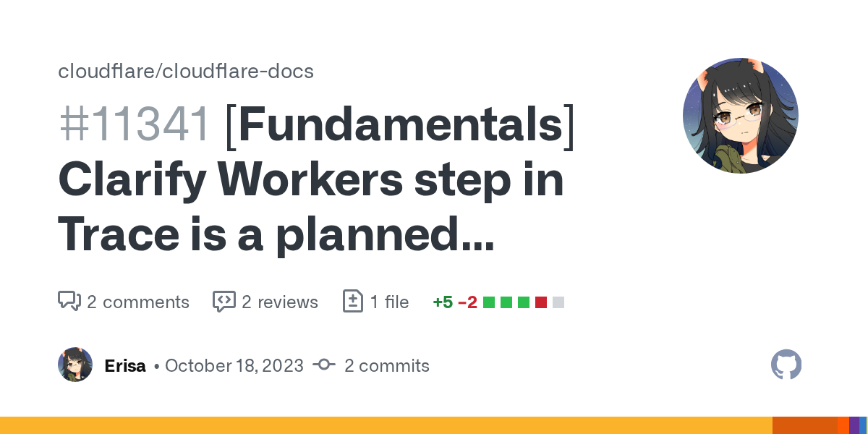Click the comments speech bubble icon
This screenshot has width=868, height=434.
69,302
